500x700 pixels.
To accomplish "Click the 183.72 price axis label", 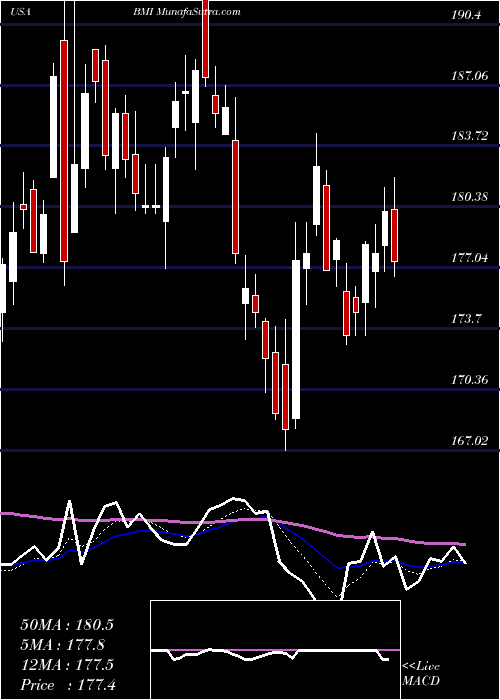I will [469, 137].
